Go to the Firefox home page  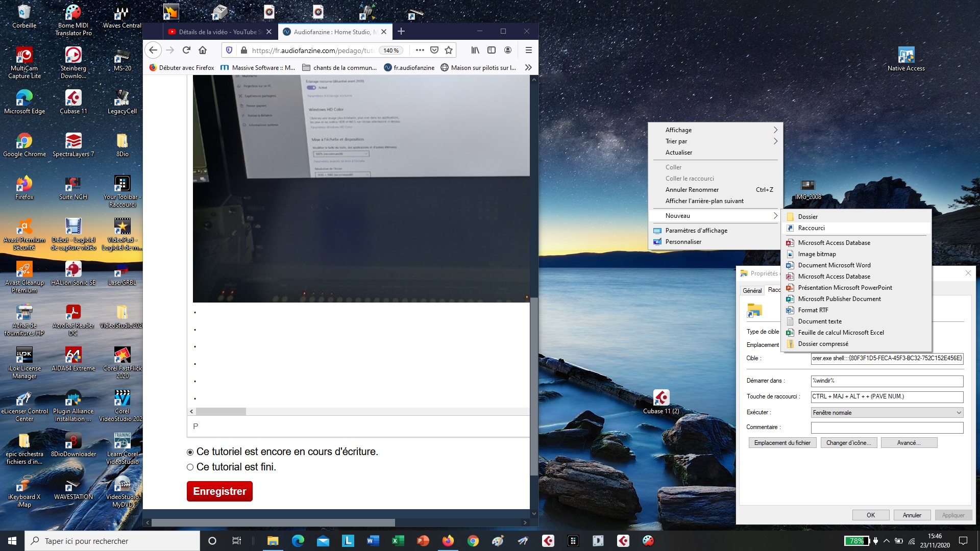(x=203, y=50)
